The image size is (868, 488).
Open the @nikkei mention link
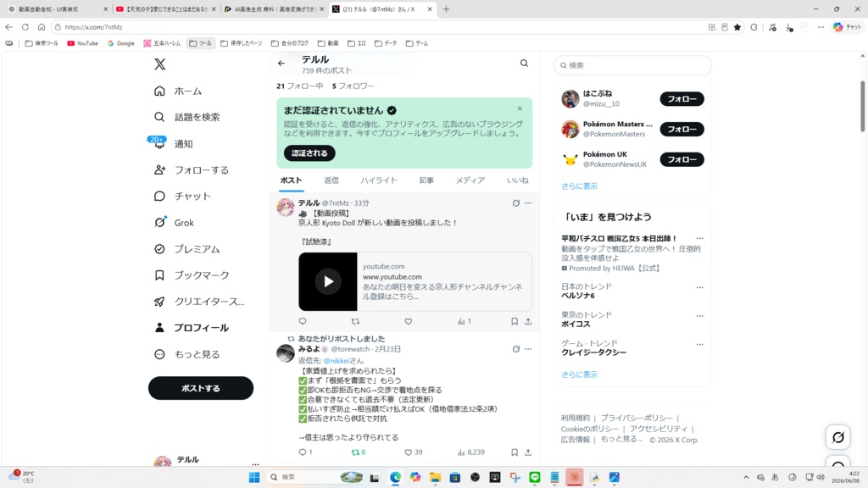(336, 361)
